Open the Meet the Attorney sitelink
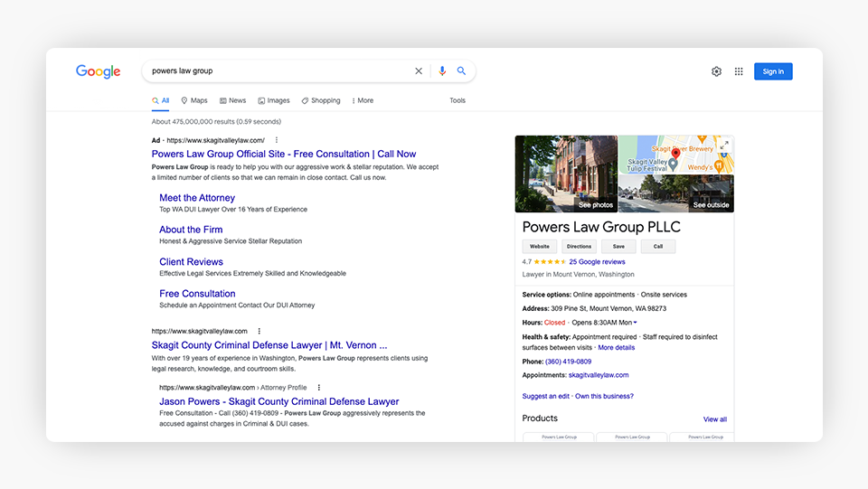868x489 pixels. (197, 198)
